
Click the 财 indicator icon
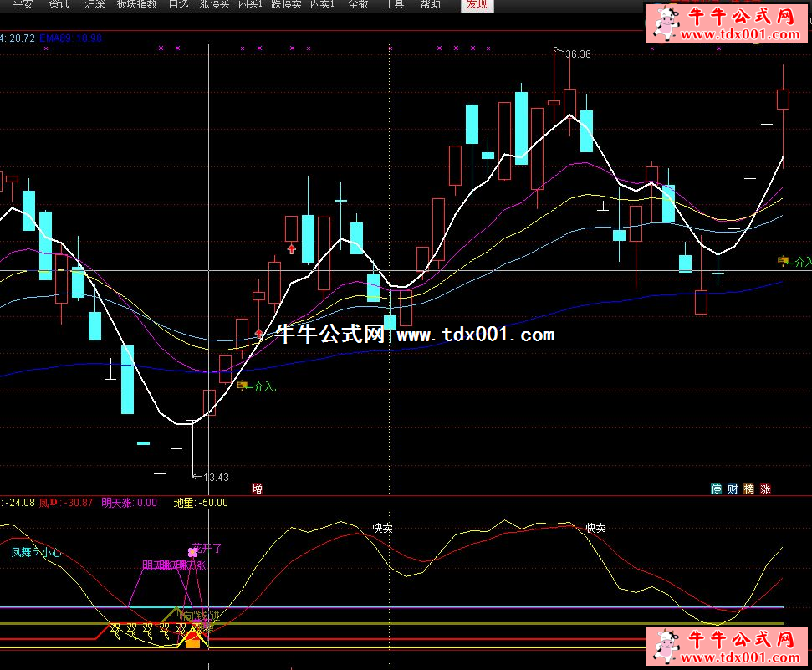tap(733, 489)
